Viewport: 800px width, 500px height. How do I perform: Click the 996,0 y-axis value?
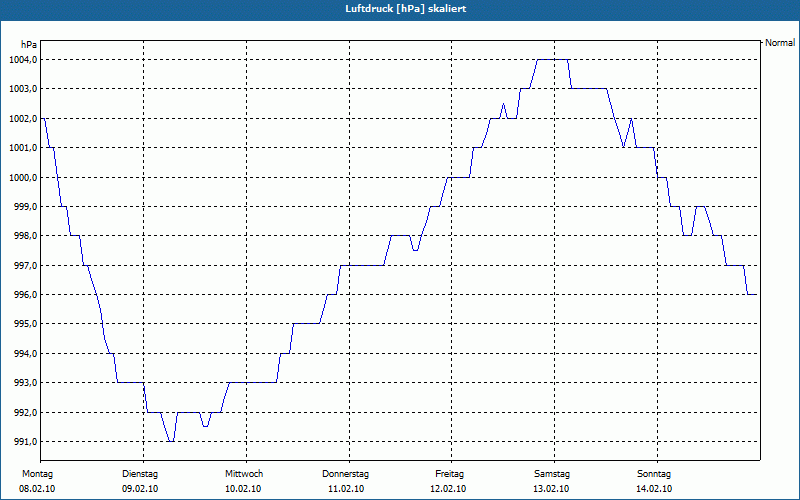pos(25,295)
